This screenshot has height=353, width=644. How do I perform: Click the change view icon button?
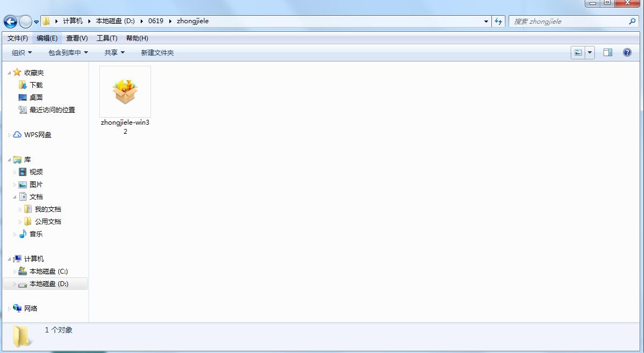(578, 52)
